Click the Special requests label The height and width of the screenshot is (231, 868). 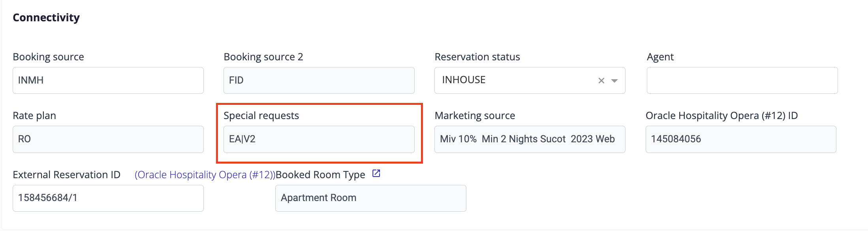click(x=261, y=115)
